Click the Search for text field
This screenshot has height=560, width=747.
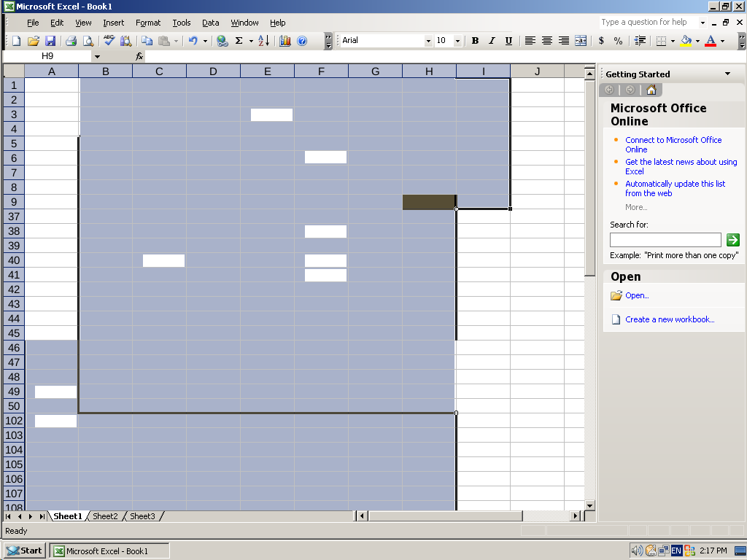click(x=665, y=240)
